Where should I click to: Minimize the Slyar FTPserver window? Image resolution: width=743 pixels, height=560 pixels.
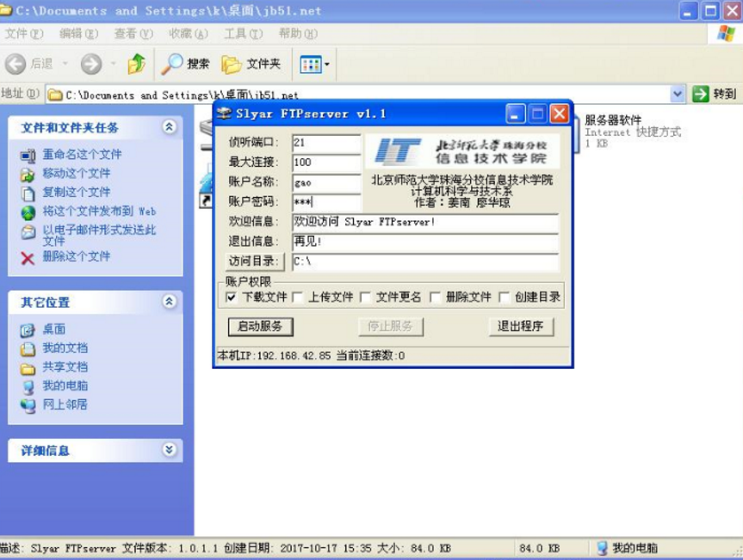[515, 114]
